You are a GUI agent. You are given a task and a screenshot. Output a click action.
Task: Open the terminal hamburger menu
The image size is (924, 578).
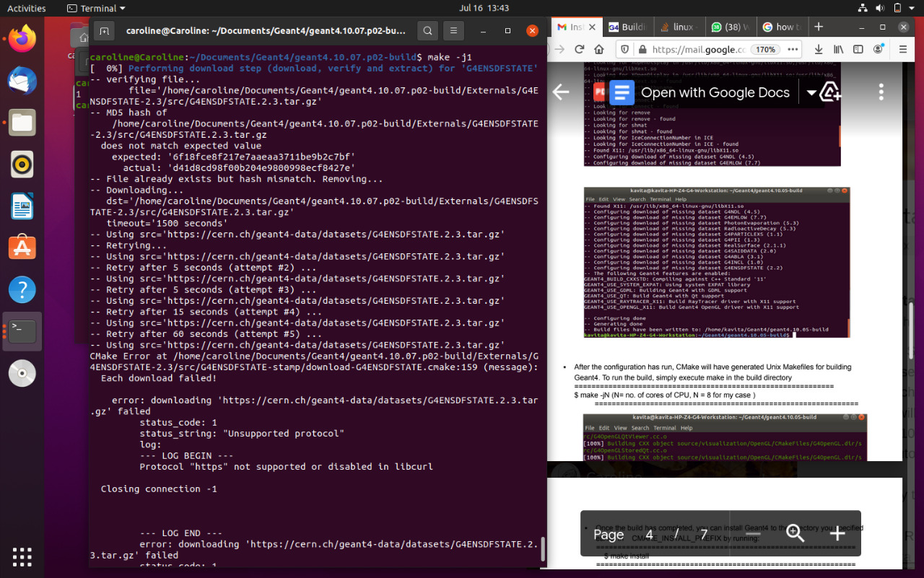click(x=453, y=31)
